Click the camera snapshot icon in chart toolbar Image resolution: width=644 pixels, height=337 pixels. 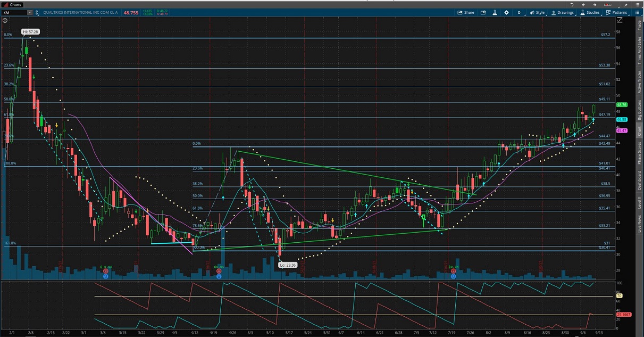pos(483,12)
